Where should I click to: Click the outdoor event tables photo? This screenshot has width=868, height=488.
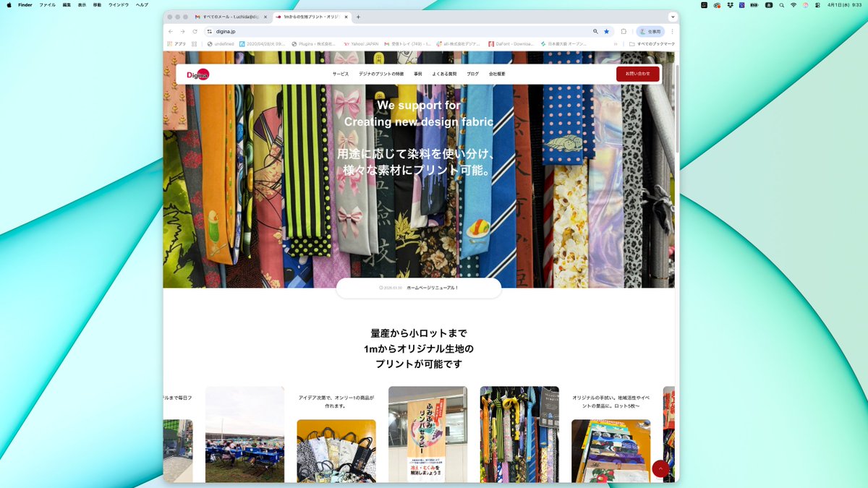click(244, 435)
